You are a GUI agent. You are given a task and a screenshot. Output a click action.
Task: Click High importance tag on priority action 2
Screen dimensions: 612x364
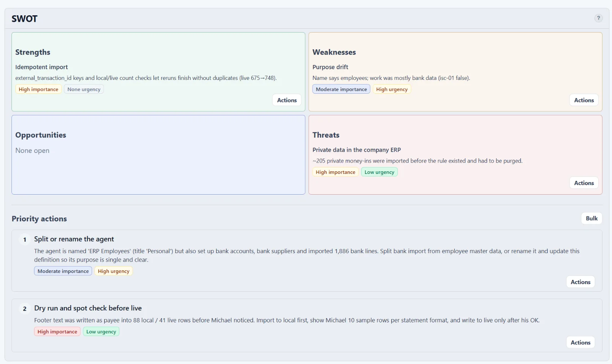pyautogui.click(x=57, y=331)
